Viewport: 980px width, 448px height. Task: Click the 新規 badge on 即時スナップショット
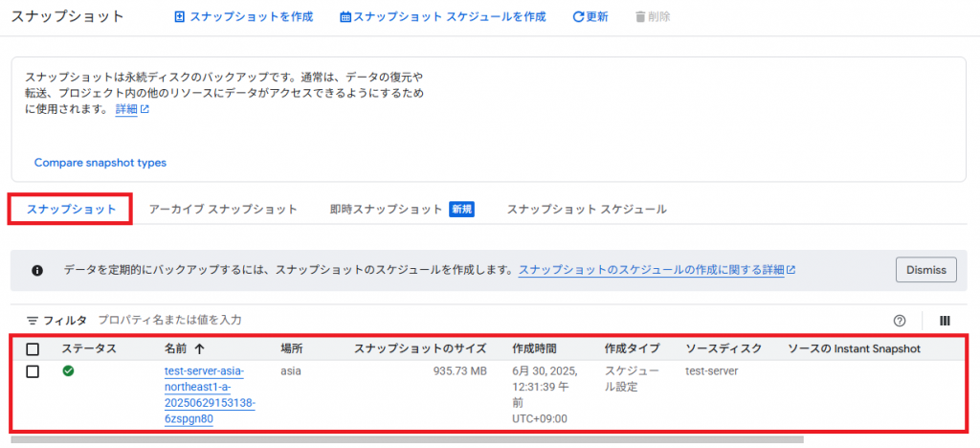tap(462, 210)
